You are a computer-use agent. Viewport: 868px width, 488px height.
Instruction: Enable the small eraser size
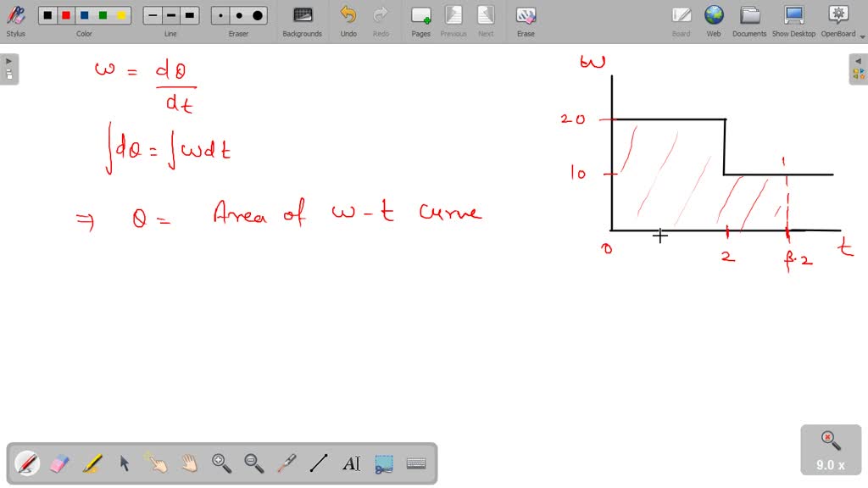tap(219, 14)
